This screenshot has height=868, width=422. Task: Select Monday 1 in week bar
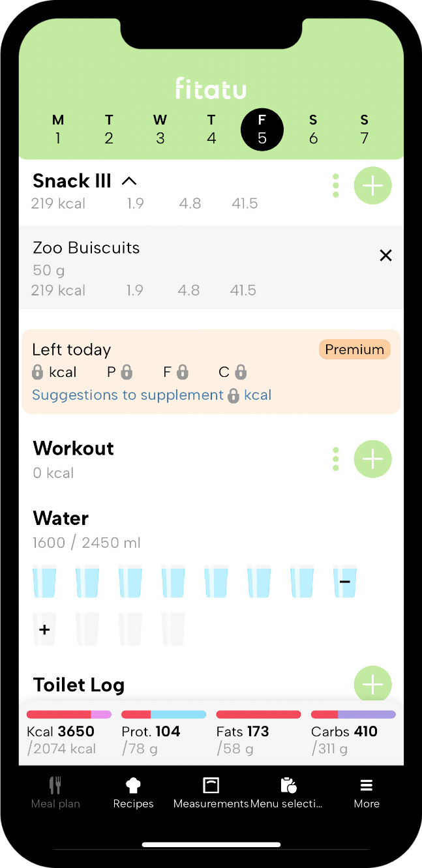[x=58, y=129]
